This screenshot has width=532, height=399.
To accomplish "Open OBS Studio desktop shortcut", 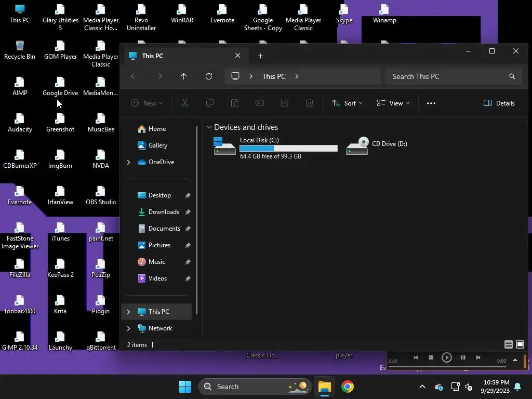I will 101,195.
